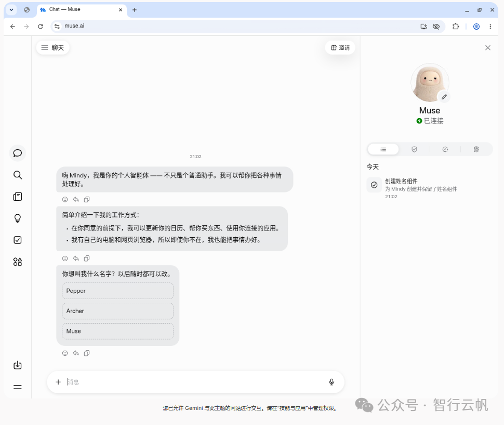
Task: Click the 21:02 chat timestamp
Action: (x=195, y=157)
